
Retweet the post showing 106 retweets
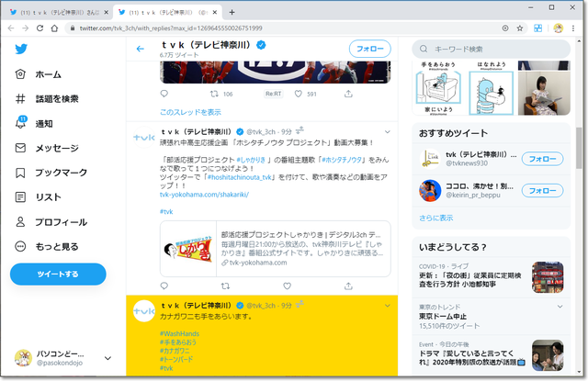pos(213,94)
